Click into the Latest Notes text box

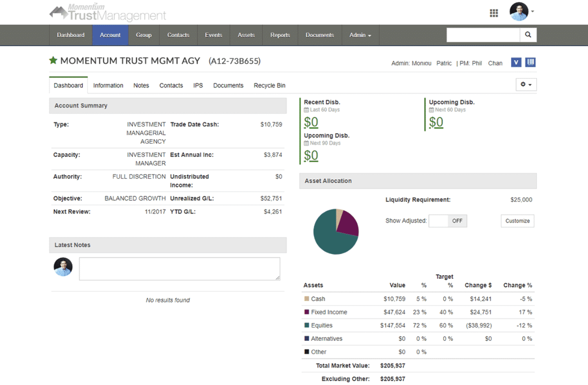[180, 269]
